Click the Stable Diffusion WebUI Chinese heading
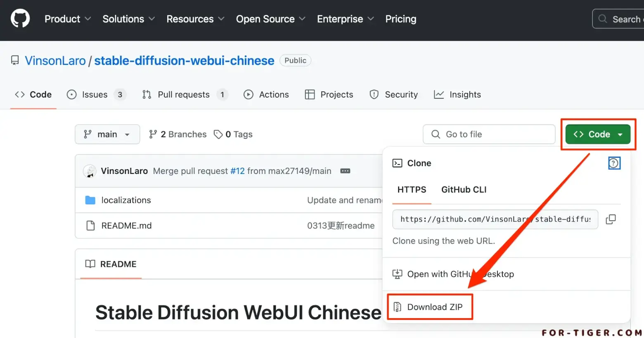 (239, 313)
